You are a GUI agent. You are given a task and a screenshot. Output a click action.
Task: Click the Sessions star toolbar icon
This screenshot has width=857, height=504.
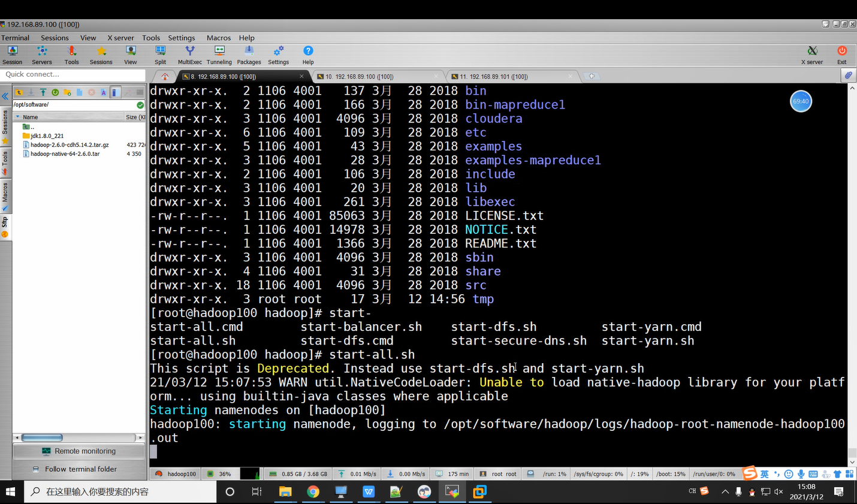101,55
